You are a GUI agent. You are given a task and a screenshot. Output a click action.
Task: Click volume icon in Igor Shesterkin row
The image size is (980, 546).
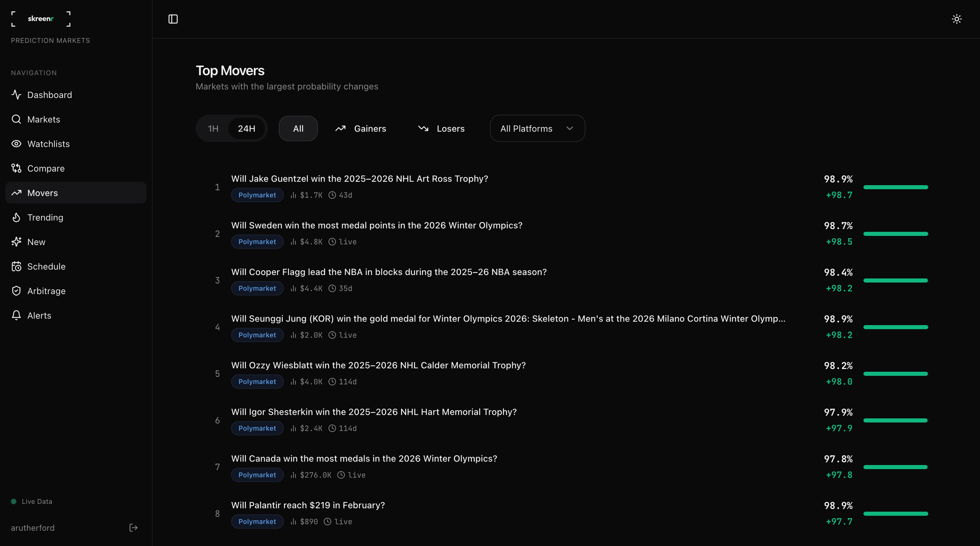coord(293,428)
